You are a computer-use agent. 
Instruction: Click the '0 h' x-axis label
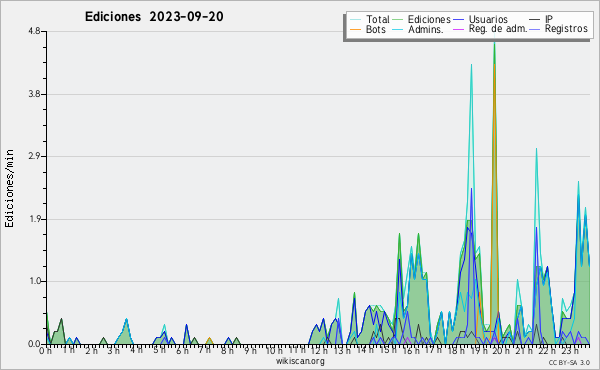[x=45, y=350]
